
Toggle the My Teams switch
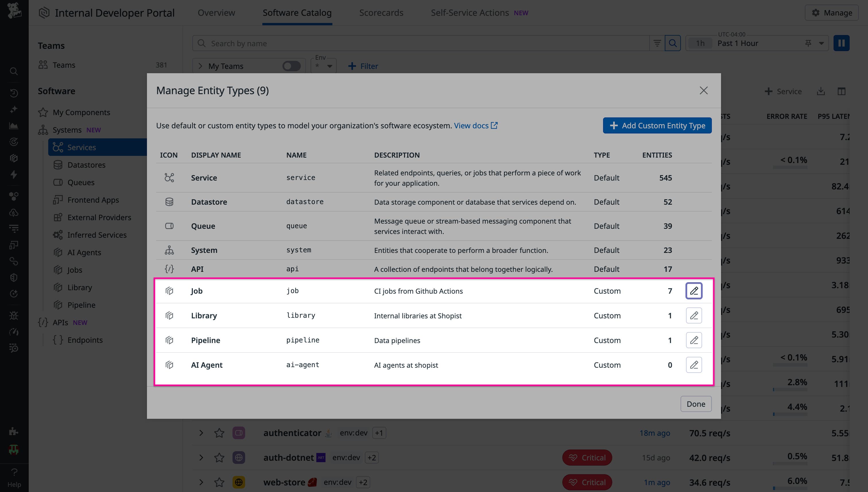pyautogui.click(x=291, y=66)
